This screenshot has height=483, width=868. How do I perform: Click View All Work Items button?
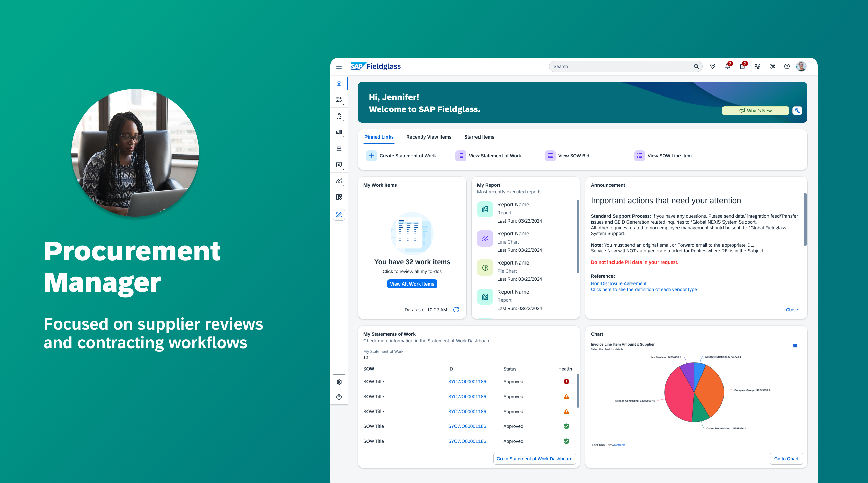[412, 284]
